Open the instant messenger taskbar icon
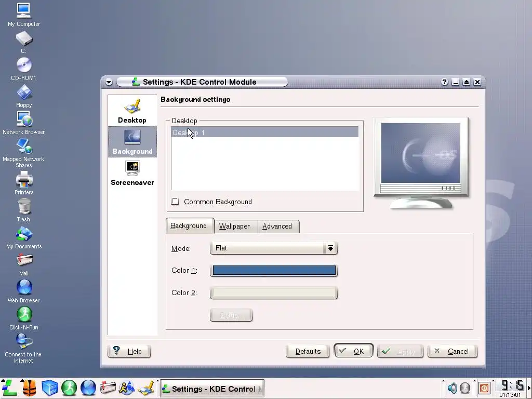Viewport: 532px width, 399px height. click(127, 388)
